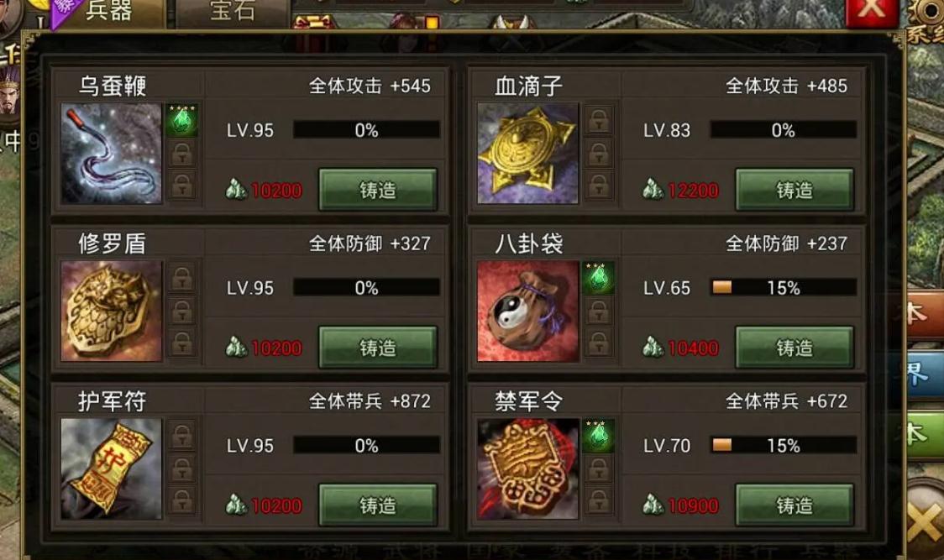Click the 0% progress bar of 血滴子

click(x=784, y=130)
